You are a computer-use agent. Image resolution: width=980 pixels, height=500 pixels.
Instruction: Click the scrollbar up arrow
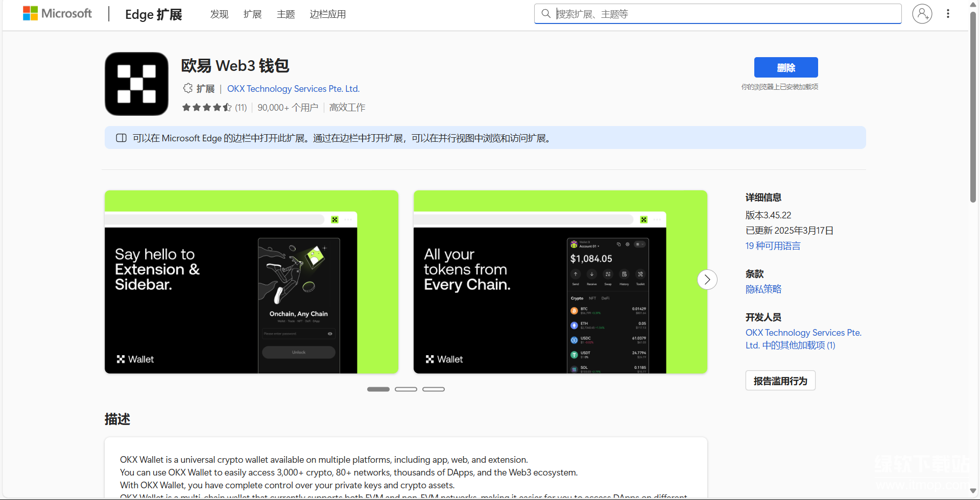tap(973, 5)
